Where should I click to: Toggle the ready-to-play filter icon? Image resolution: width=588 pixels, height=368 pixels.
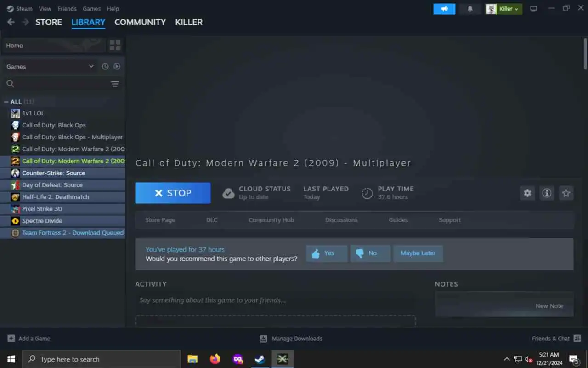point(117,67)
